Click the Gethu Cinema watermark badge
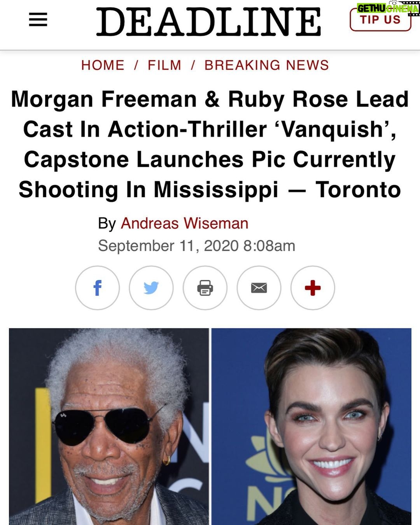The width and height of the screenshot is (420, 525). pyautogui.click(x=388, y=7)
